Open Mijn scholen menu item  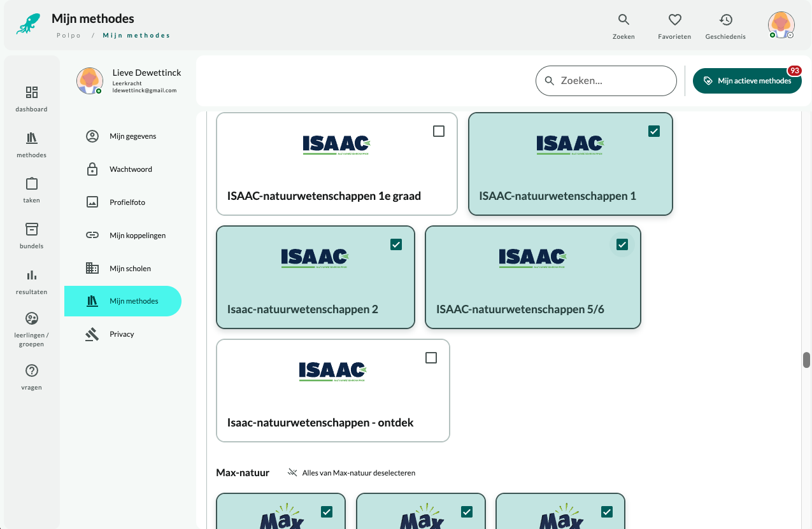point(123,269)
